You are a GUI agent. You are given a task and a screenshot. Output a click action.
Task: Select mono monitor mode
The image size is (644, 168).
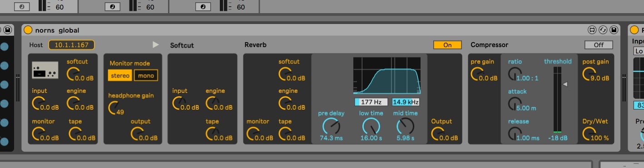[146, 75]
